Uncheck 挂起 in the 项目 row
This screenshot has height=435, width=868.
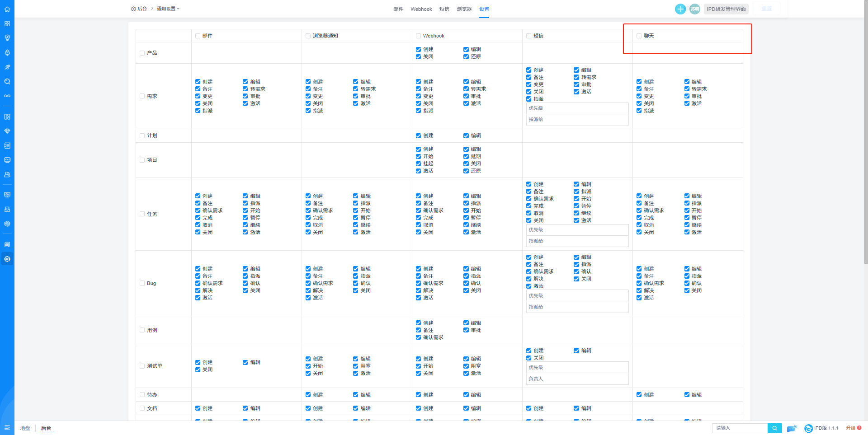(418, 164)
